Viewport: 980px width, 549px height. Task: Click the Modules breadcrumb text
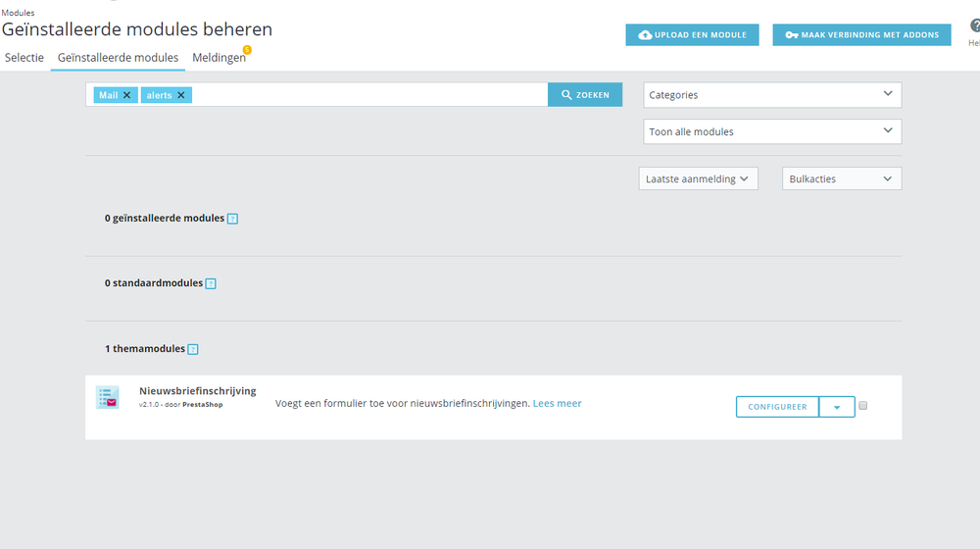18,13
